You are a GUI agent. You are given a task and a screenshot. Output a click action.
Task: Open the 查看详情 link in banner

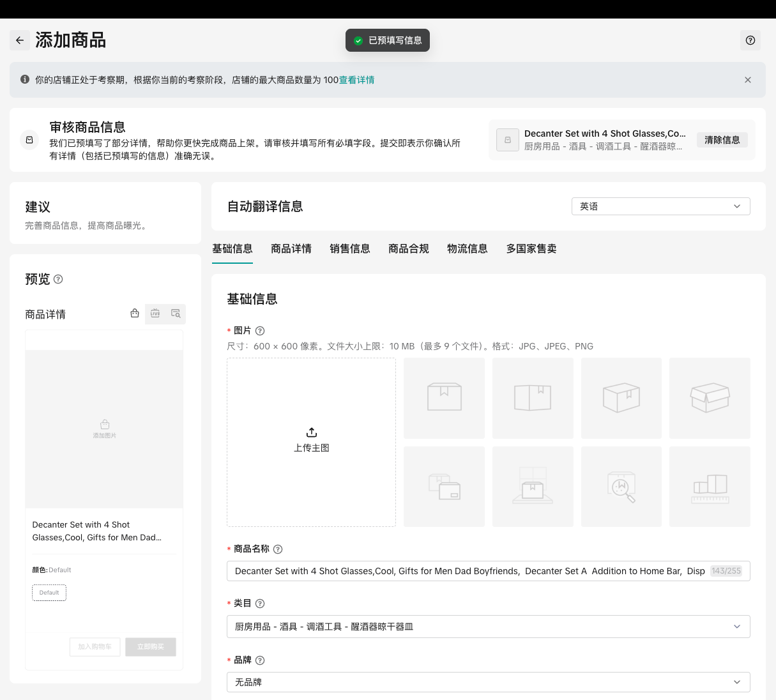[x=356, y=80]
